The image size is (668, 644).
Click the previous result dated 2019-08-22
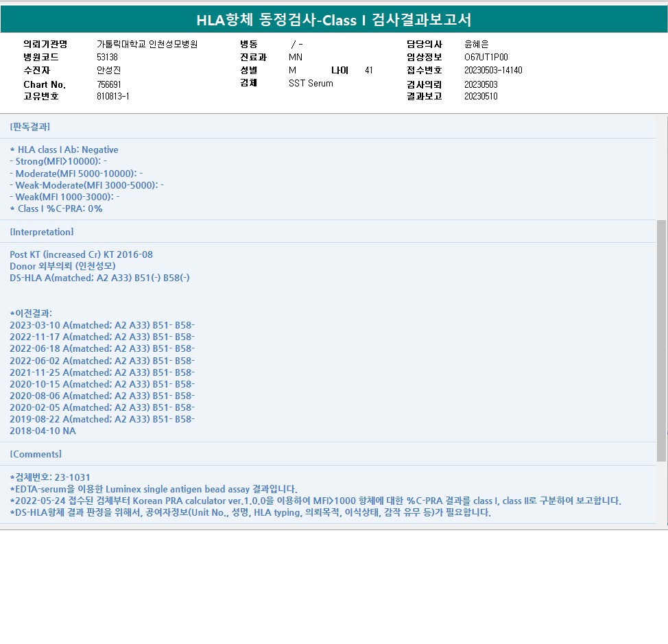click(102, 419)
